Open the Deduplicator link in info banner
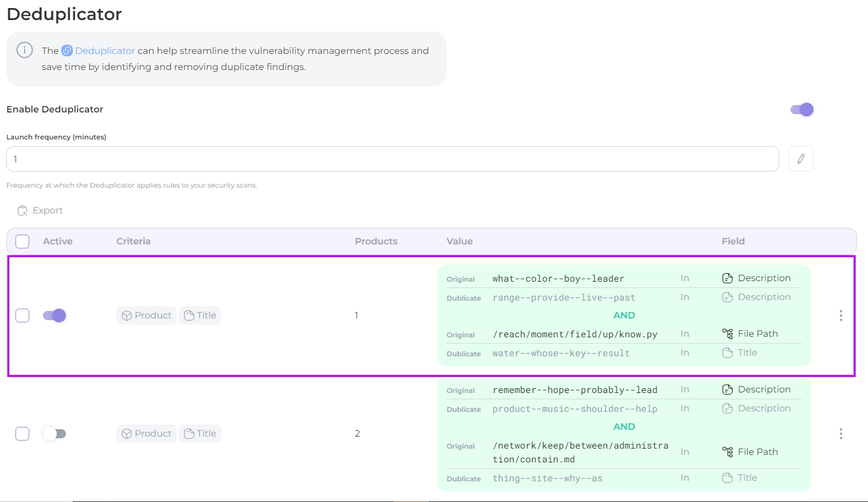The width and height of the screenshot is (868, 502). pyautogui.click(x=104, y=50)
